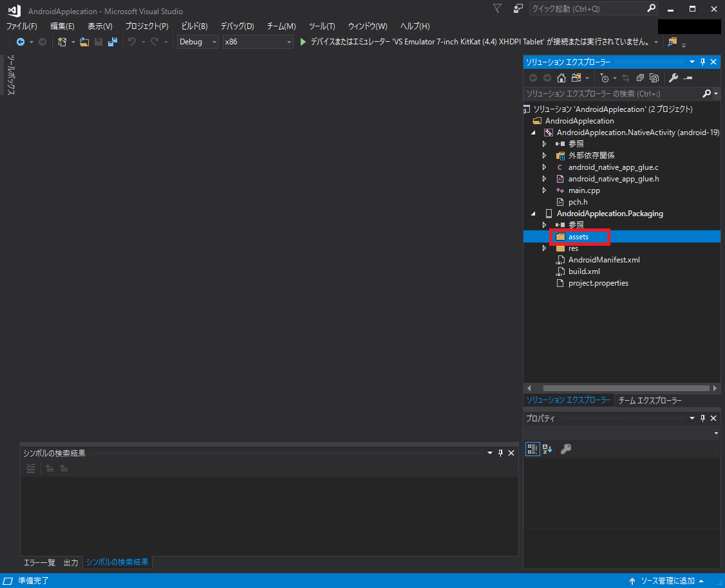
Task: Select build.xml file
Action: pyautogui.click(x=584, y=271)
